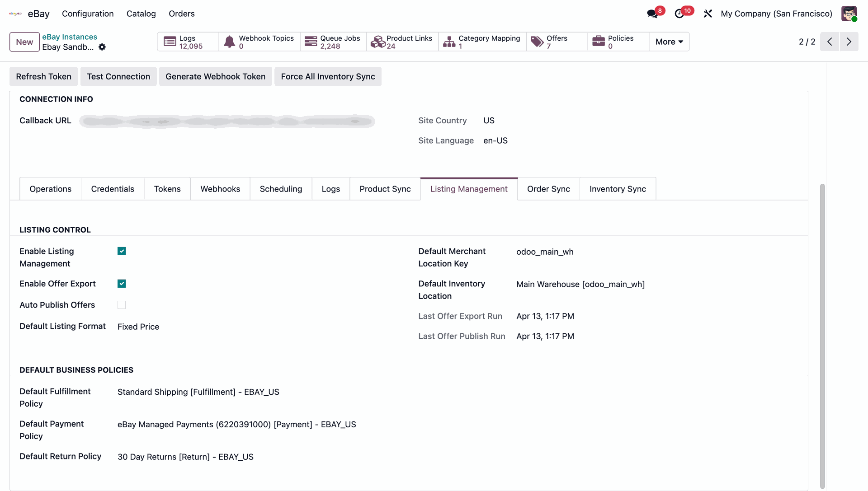Screen dimensions: 868x491
Task: Open the Product Links cubes button
Action: tap(402, 42)
